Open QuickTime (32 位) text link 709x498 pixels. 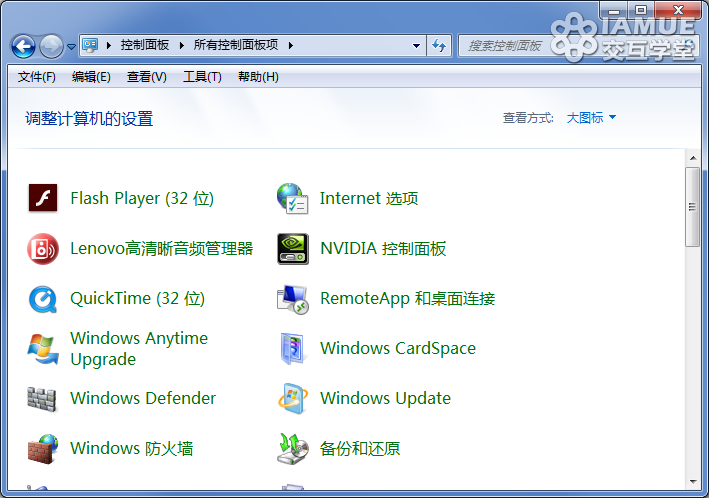tap(137, 299)
